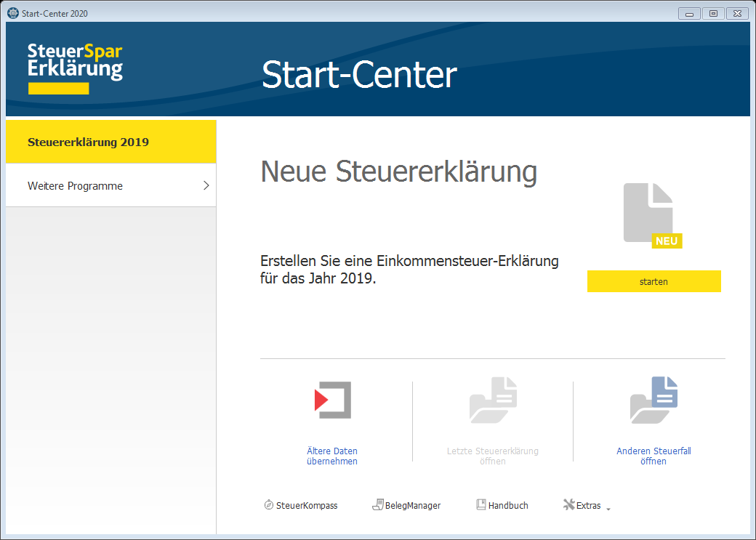Click the red arrow import data icon
Image resolution: width=756 pixels, height=540 pixels.
click(x=333, y=400)
